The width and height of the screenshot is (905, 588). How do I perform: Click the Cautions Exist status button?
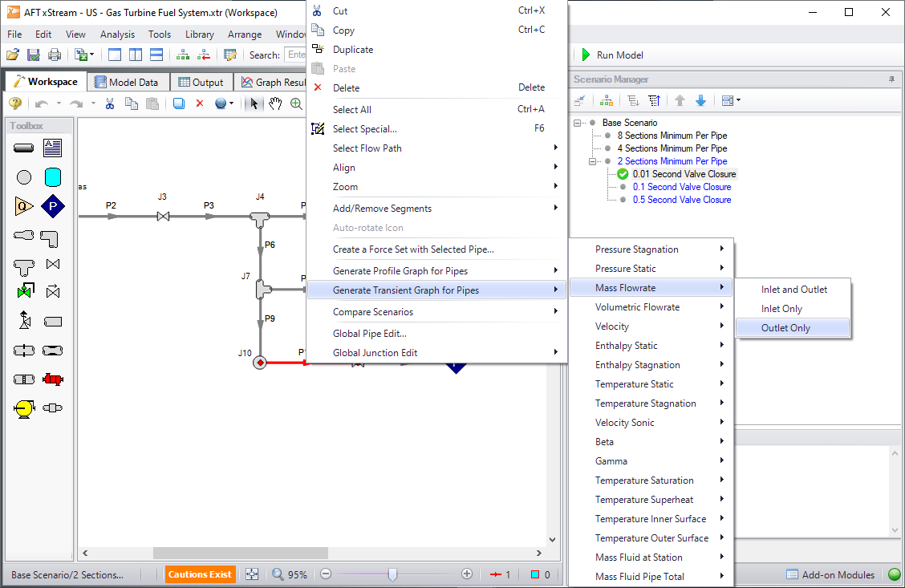tap(201, 574)
